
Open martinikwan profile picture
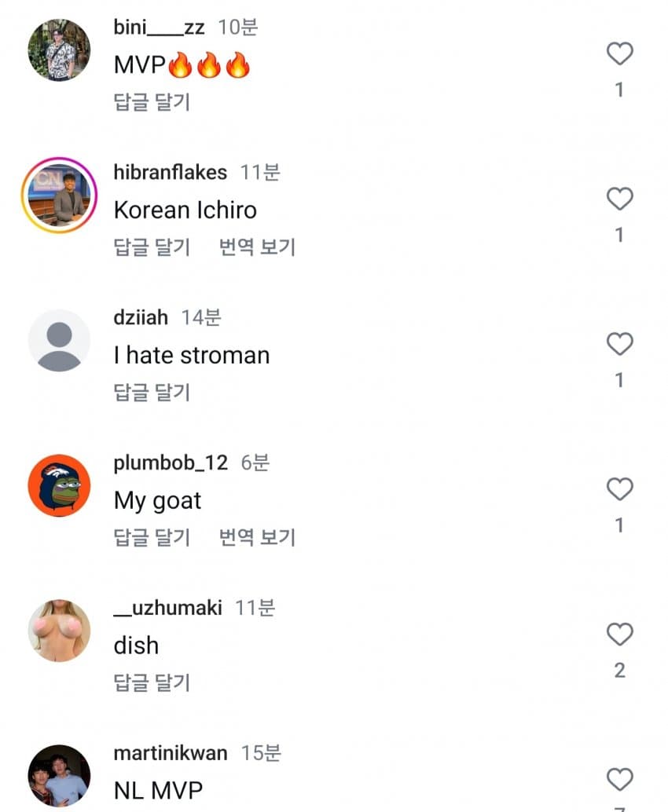click(60, 775)
